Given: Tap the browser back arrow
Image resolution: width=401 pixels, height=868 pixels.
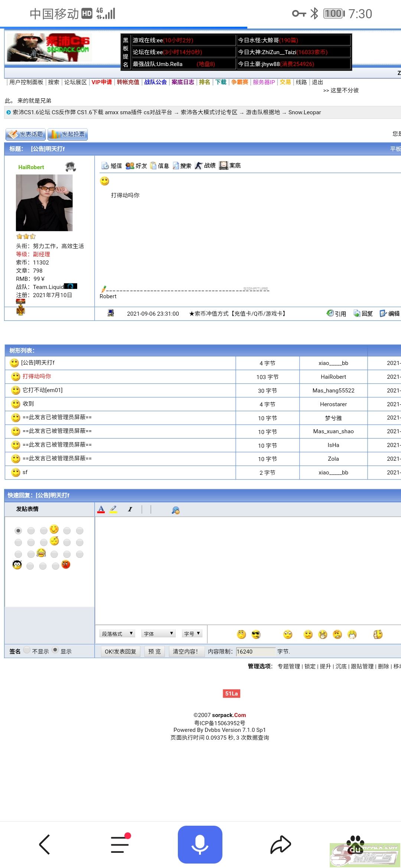Looking at the screenshot, I should point(45,844).
